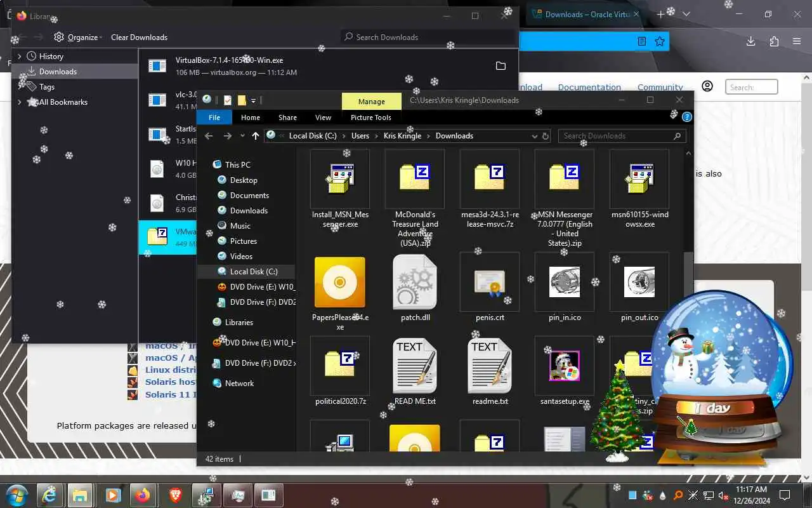The image size is (812, 508).
Task: Open quick access toolbar customize dropdown
Action: pyautogui.click(x=253, y=100)
